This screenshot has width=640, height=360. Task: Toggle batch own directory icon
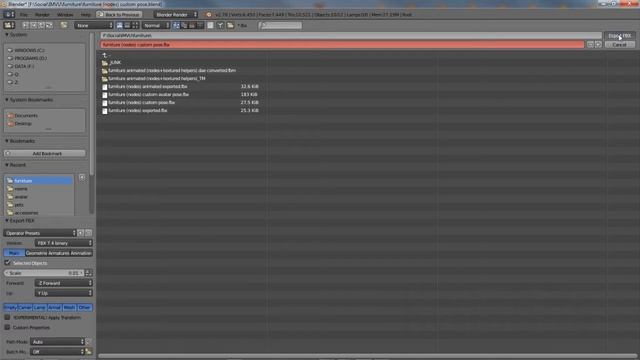89,351
